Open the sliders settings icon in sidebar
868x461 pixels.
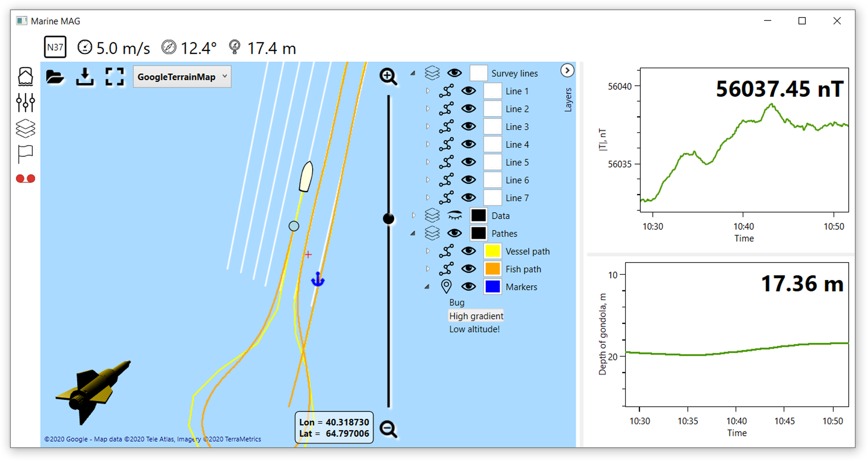coord(25,102)
